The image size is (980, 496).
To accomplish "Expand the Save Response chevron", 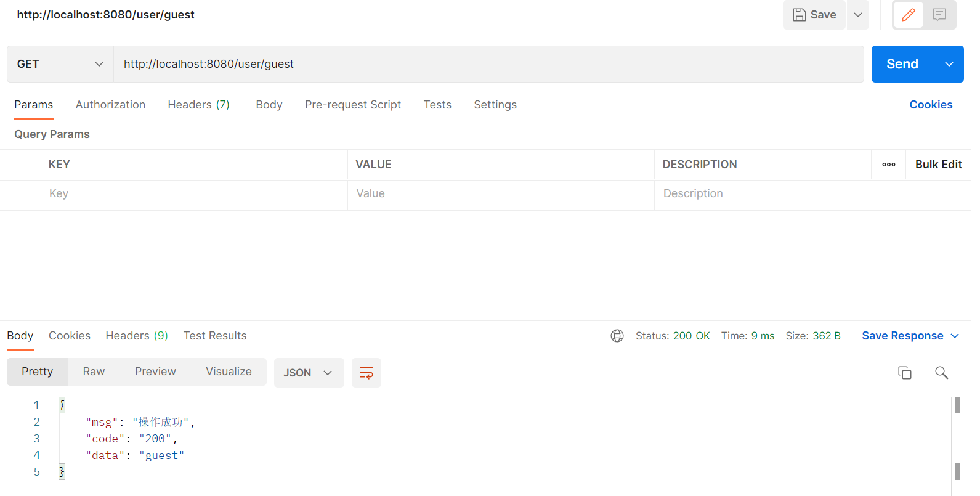I will [x=955, y=336].
